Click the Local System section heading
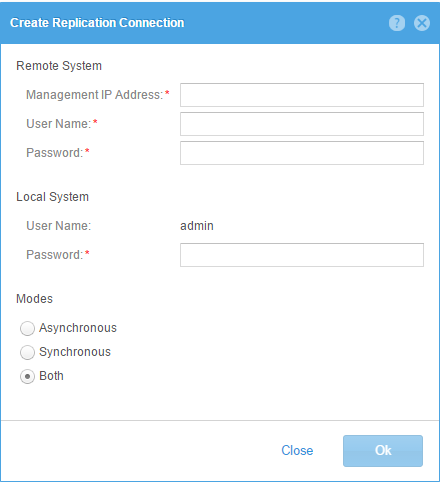 (53, 197)
